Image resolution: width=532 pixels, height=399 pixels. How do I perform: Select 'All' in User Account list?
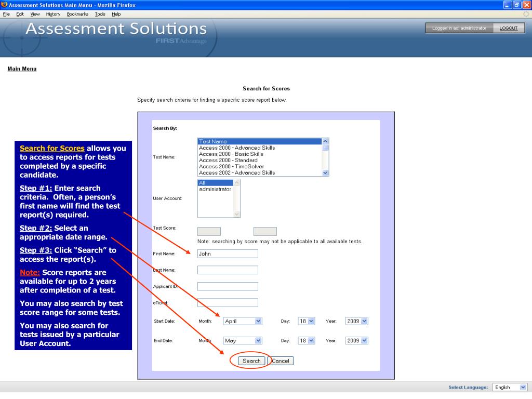pos(216,183)
